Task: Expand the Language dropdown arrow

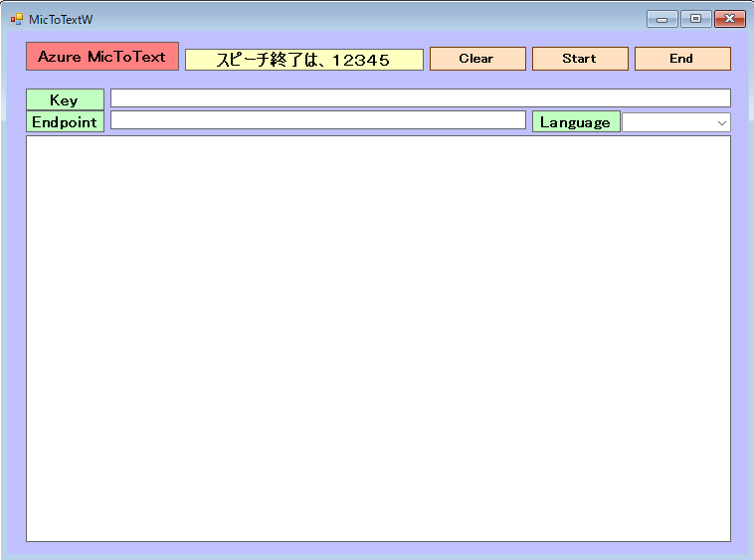Action: (721, 122)
